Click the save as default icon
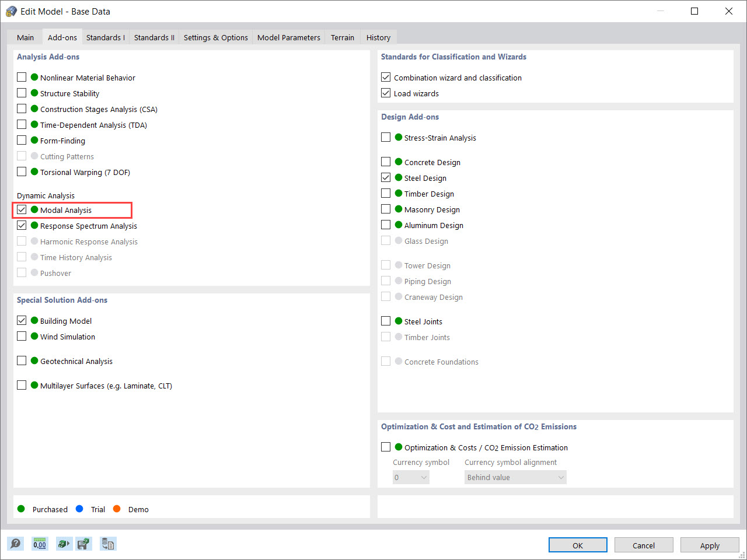 (84, 543)
